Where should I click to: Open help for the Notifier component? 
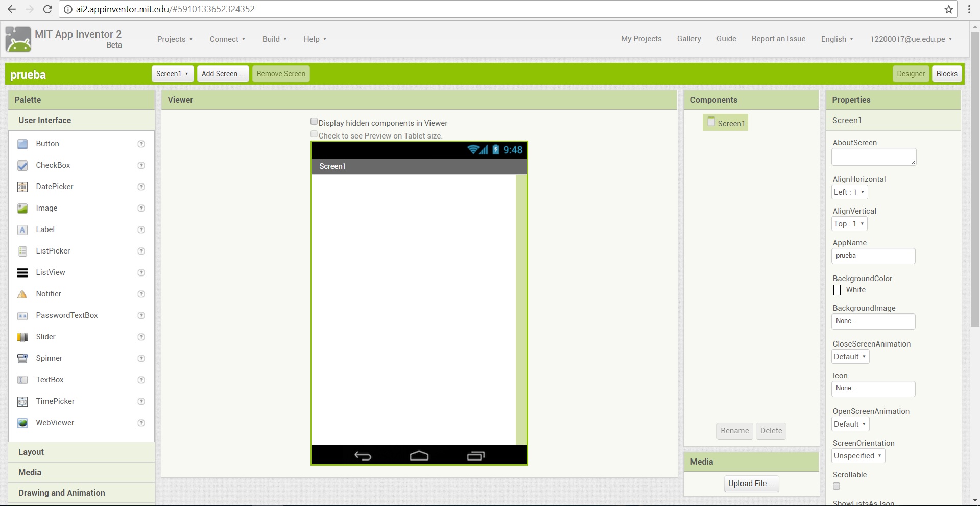pos(141,294)
